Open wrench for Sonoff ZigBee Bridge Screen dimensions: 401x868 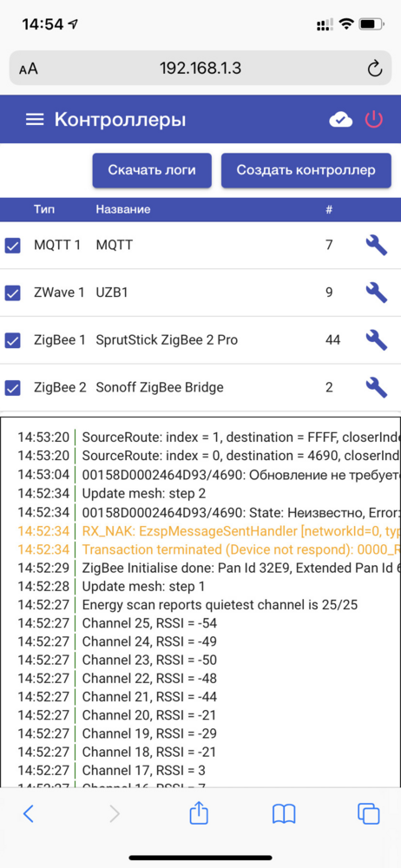(x=376, y=387)
